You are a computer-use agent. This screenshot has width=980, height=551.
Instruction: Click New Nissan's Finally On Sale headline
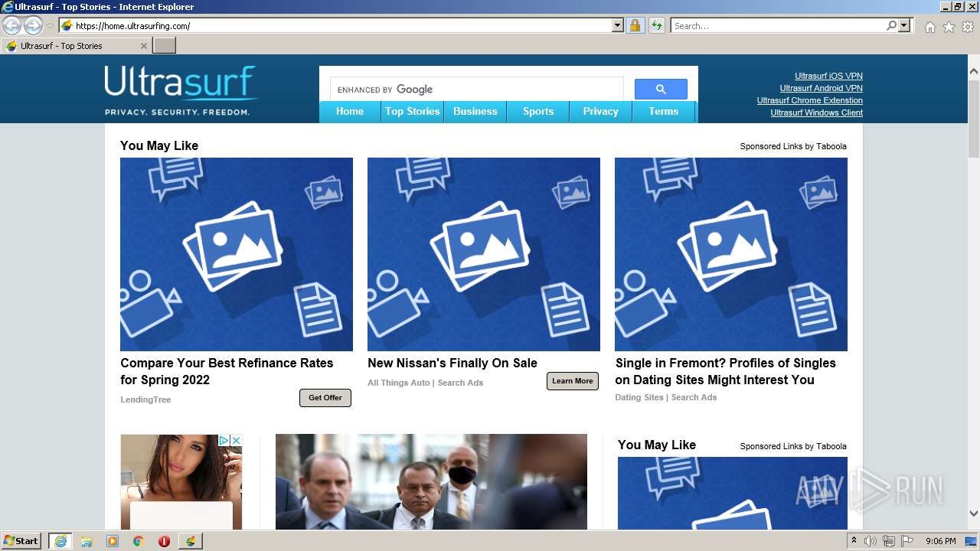point(452,363)
